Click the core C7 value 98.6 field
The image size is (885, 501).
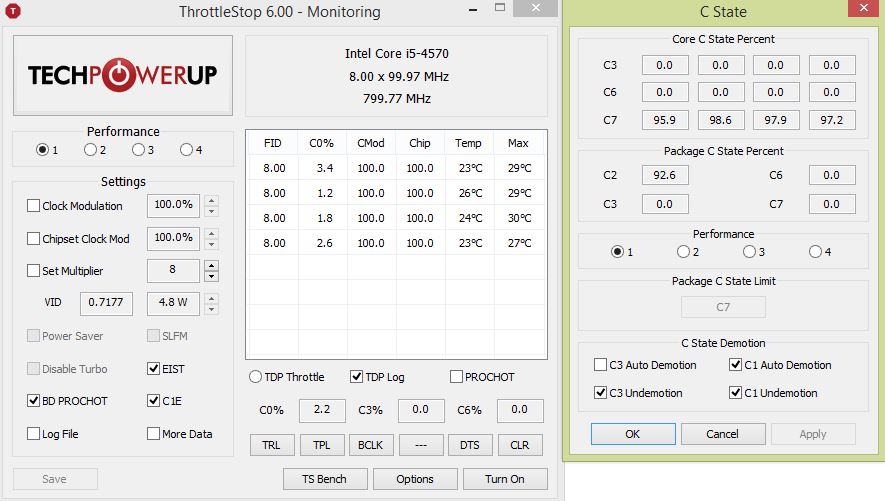coord(721,120)
